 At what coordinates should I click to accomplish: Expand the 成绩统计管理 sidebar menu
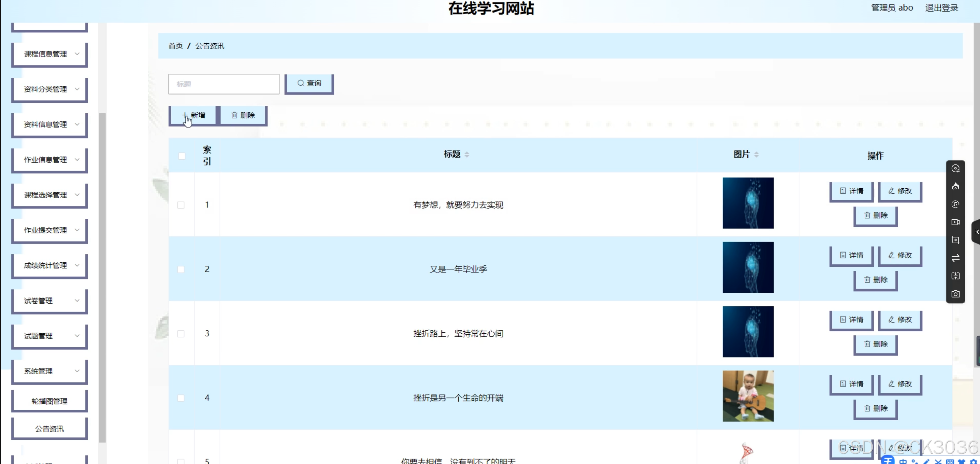(x=49, y=265)
